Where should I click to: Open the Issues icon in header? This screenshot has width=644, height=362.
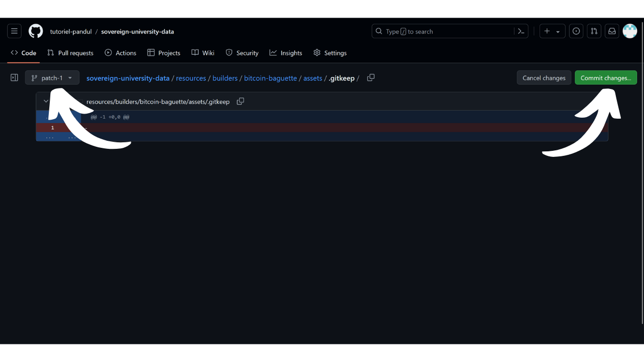pos(576,31)
